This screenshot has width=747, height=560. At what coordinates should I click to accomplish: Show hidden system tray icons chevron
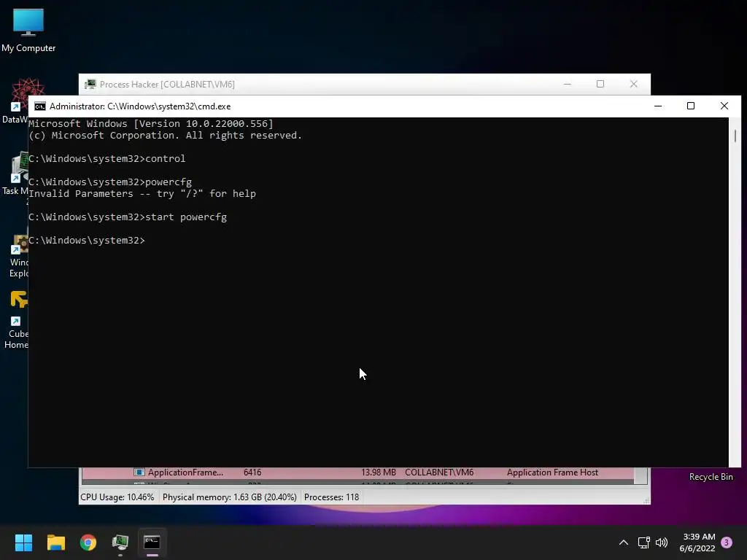[623, 542]
